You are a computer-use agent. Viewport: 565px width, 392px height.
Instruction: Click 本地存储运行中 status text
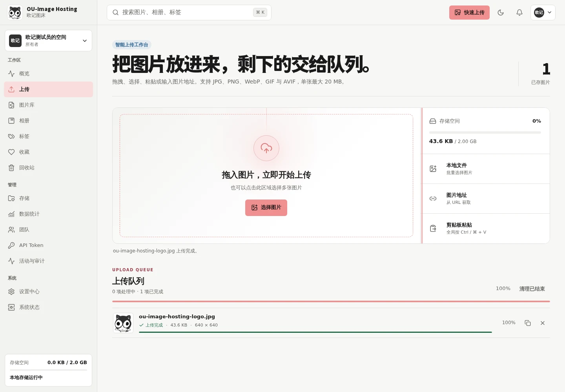[26, 377]
